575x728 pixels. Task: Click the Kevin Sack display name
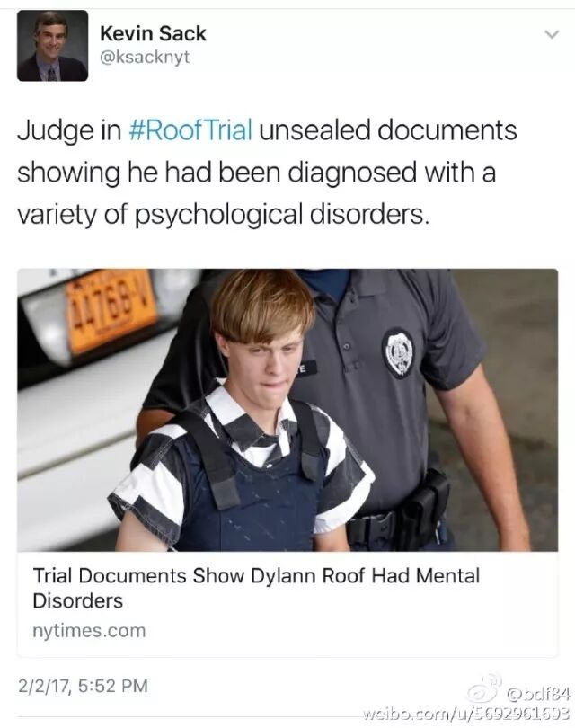tap(153, 33)
